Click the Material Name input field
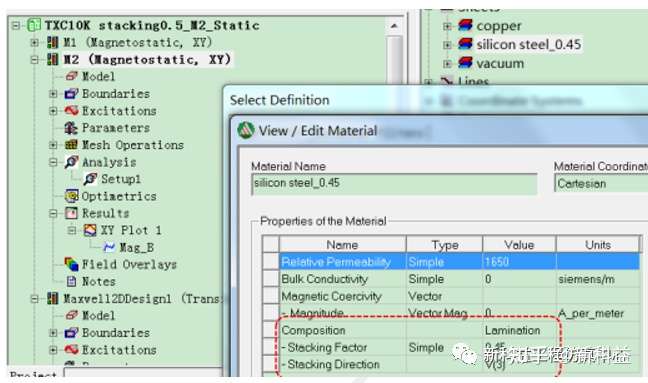The height and width of the screenshot is (383, 648). [394, 183]
